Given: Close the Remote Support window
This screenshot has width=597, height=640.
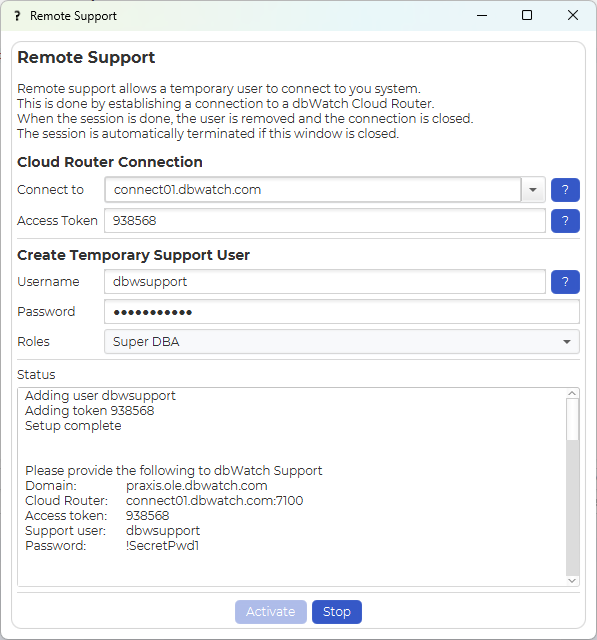Looking at the screenshot, I should [x=573, y=16].
